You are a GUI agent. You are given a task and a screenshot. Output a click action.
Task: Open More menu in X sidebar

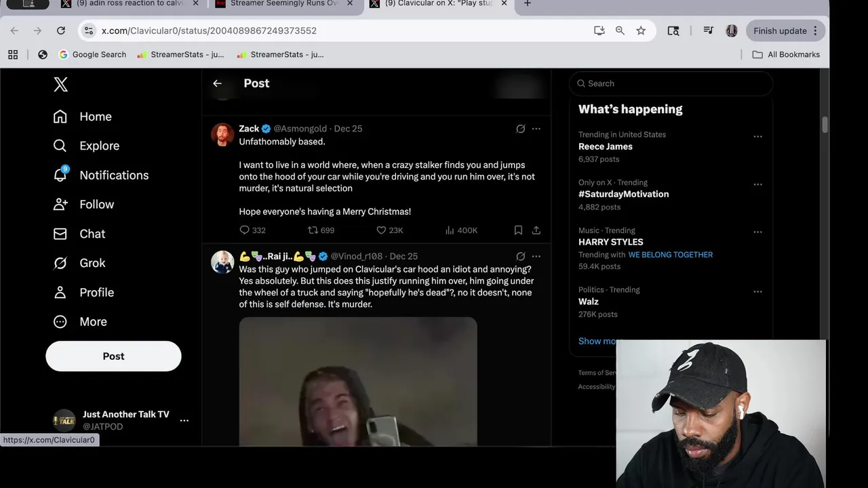click(x=80, y=322)
